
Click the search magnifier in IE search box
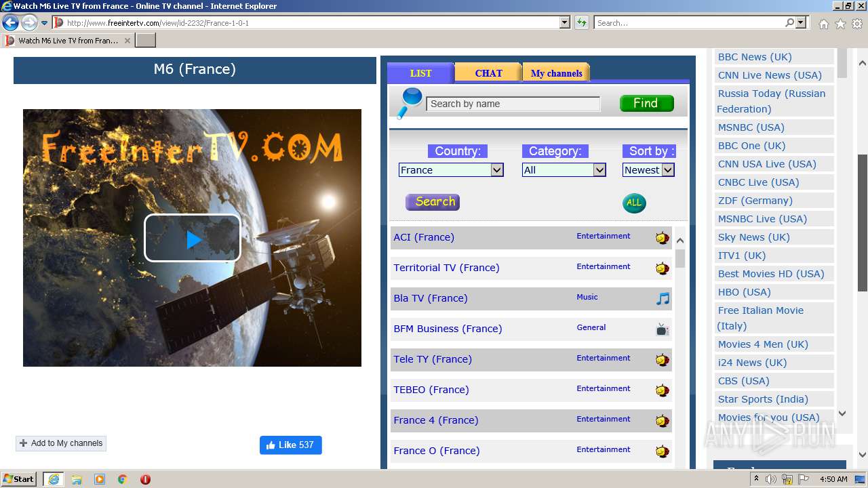[x=789, y=23]
